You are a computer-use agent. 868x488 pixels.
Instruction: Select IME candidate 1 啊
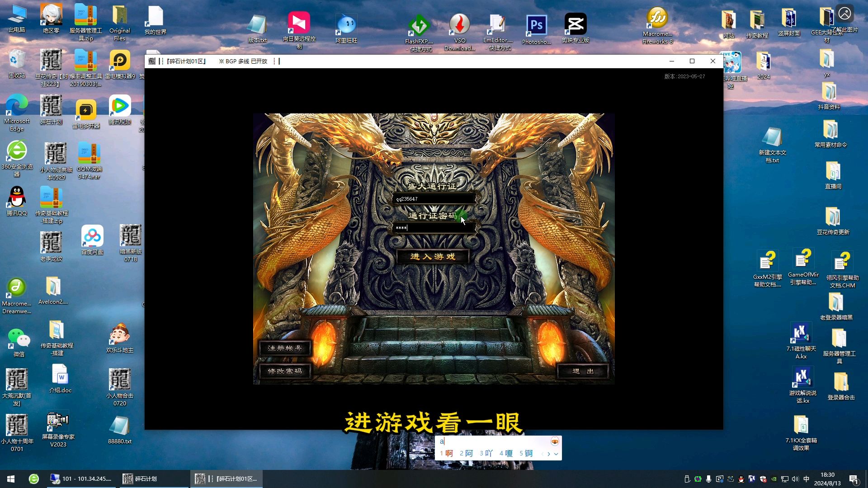[446, 453]
